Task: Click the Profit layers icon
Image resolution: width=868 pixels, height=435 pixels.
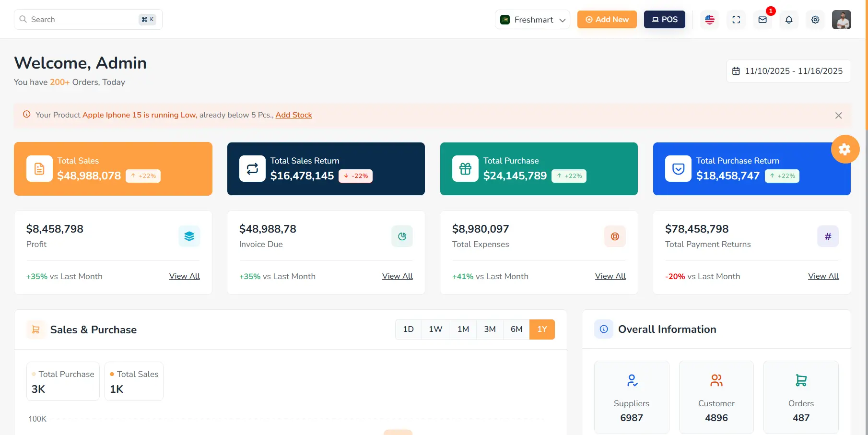Action: coord(189,236)
